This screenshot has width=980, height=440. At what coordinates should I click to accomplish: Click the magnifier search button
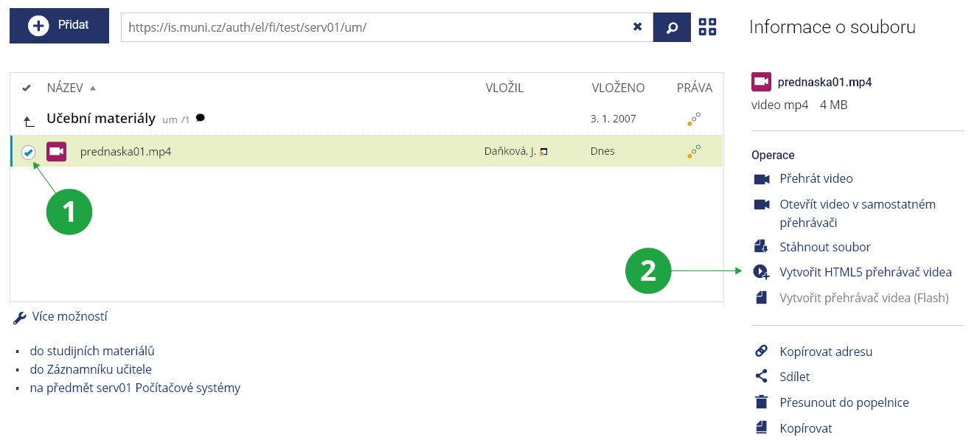pyautogui.click(x=672, y=27)
